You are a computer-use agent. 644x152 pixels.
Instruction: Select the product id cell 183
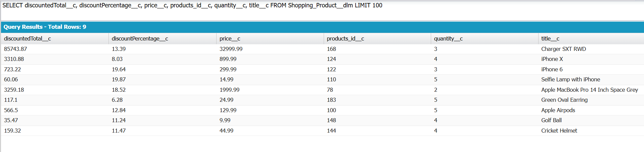click(x=331, y=100)
